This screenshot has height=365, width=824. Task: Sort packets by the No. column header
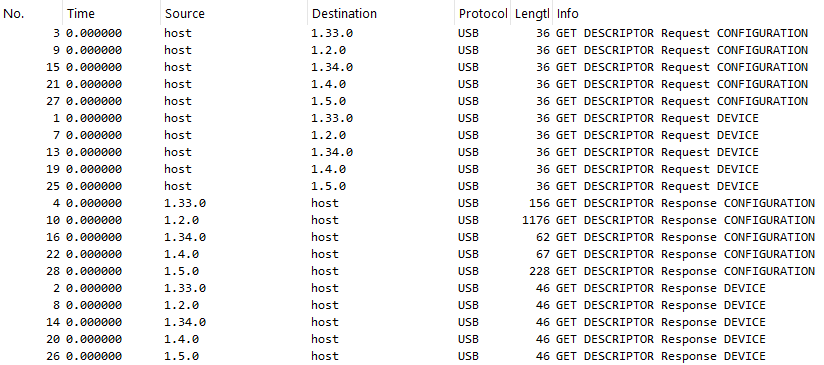pyautogui.click(x=31, y=14)
